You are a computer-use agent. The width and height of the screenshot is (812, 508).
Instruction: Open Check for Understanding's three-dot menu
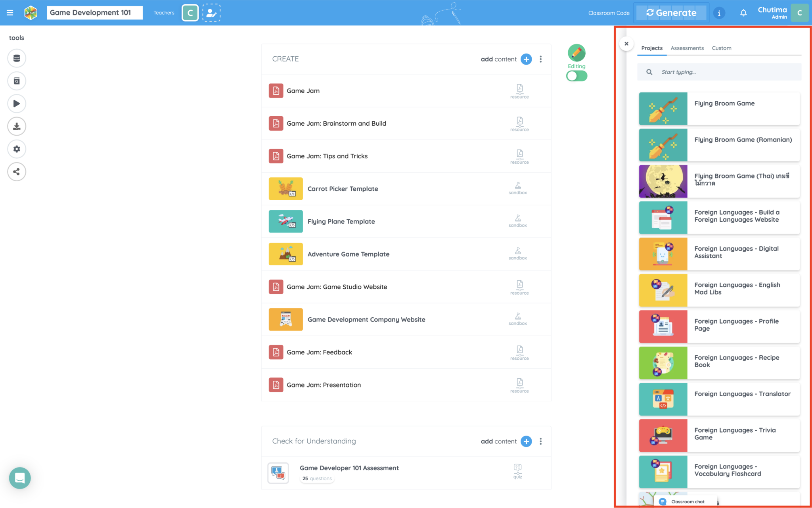(x=540, y=441)
